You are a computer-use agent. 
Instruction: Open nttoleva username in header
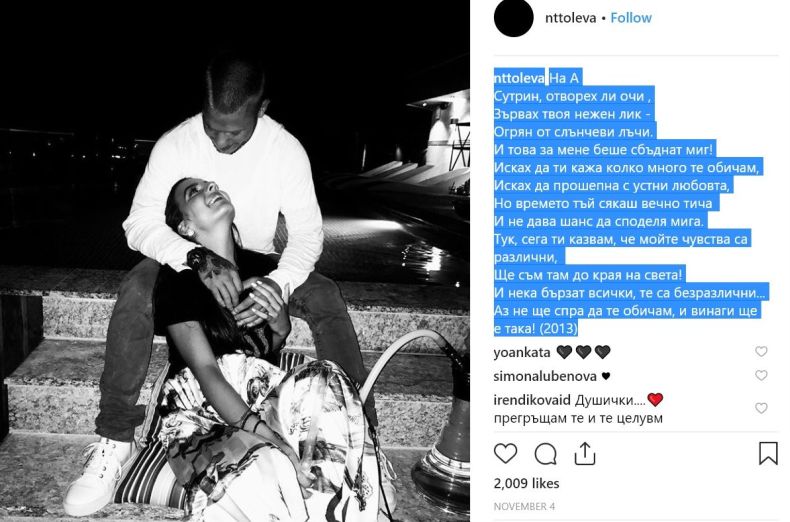click(570, 18)
